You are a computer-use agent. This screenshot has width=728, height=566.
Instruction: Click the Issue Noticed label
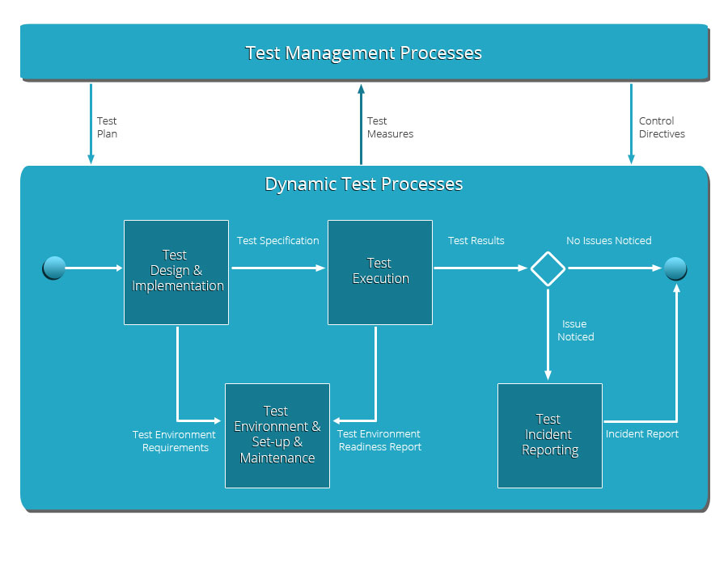pyautogui.click(x=576, y=331)
